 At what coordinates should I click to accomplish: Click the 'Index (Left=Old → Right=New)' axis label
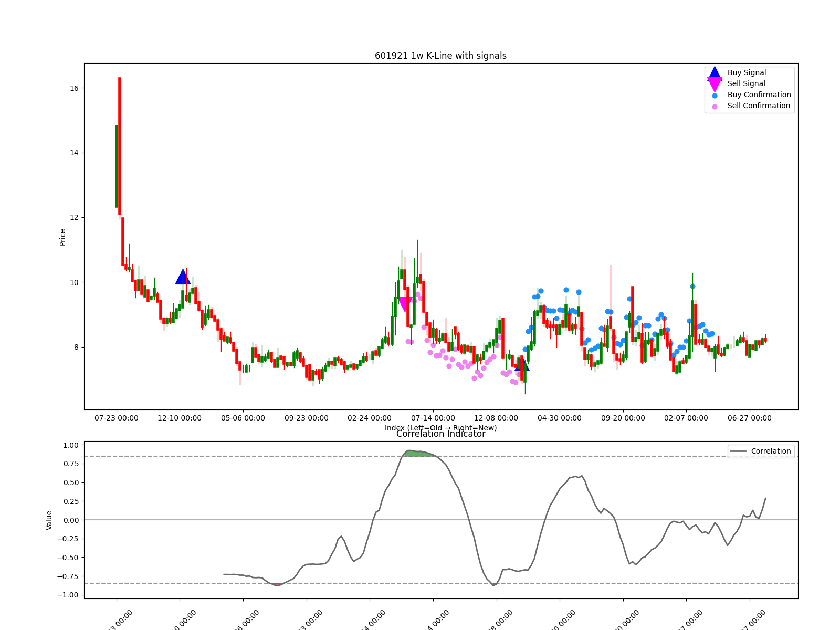pos(440,428)
